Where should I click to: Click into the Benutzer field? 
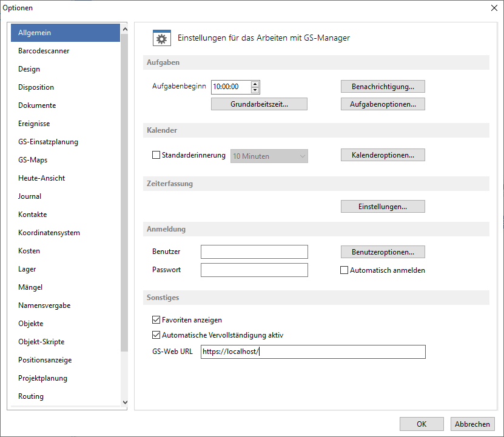pos(254,252)
